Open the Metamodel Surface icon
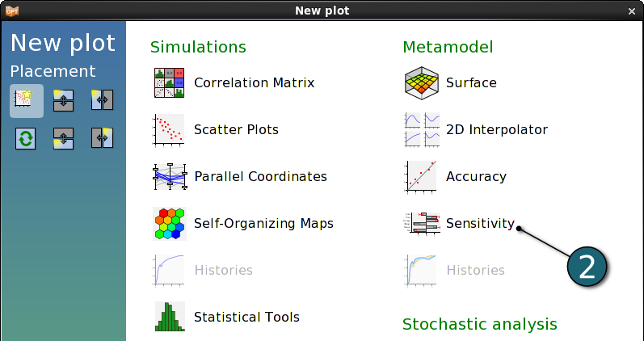This screenshot has height=341, width=644. [x=422, y=83]
